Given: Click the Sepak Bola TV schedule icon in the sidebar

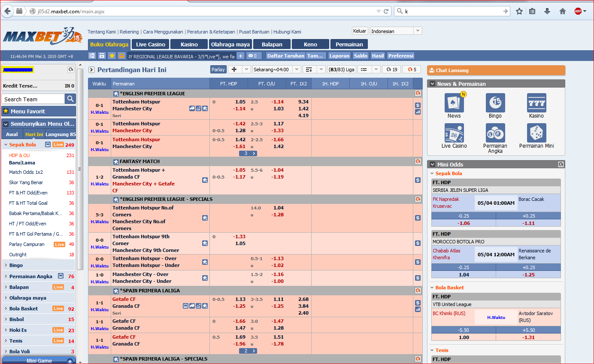Looking at the screenshot, I should (x=48, y=145).
